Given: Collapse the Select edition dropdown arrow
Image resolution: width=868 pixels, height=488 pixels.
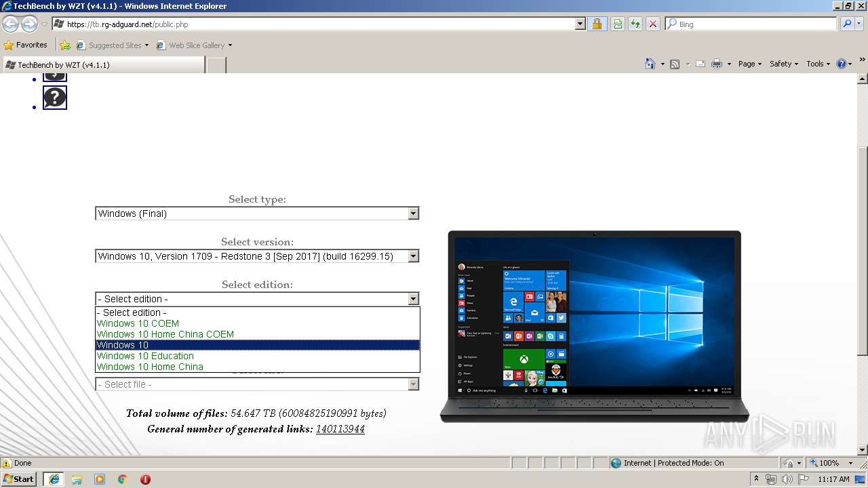Looking at the screenshot, I should pos(414,299).
